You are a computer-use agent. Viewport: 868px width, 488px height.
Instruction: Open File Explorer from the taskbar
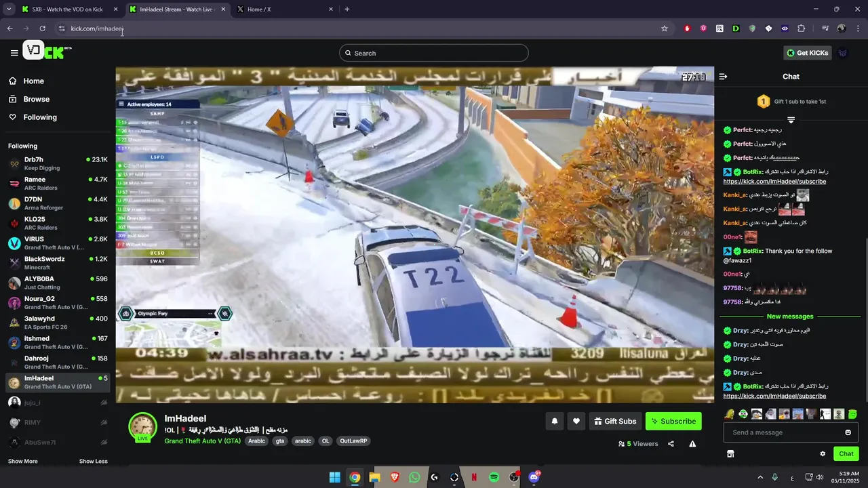coord(374,477)
